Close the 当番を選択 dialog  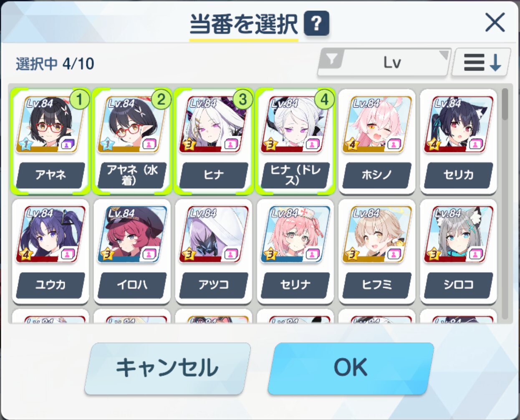pyautogui.click(x=495, y=23)
